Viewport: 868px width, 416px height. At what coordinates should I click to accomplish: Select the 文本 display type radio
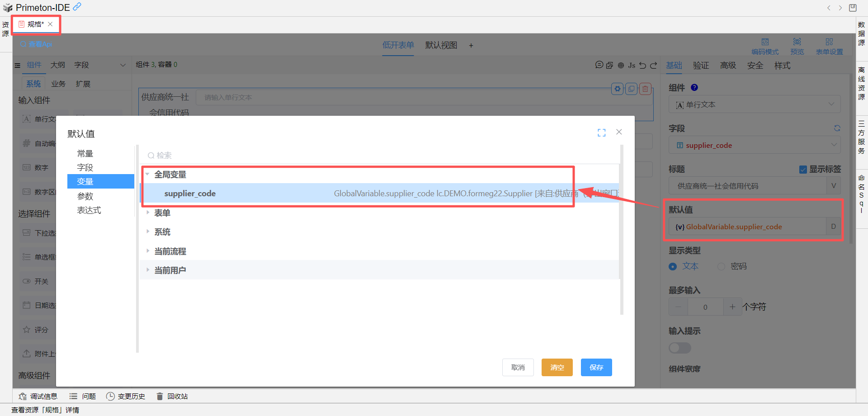coord(673,266)
